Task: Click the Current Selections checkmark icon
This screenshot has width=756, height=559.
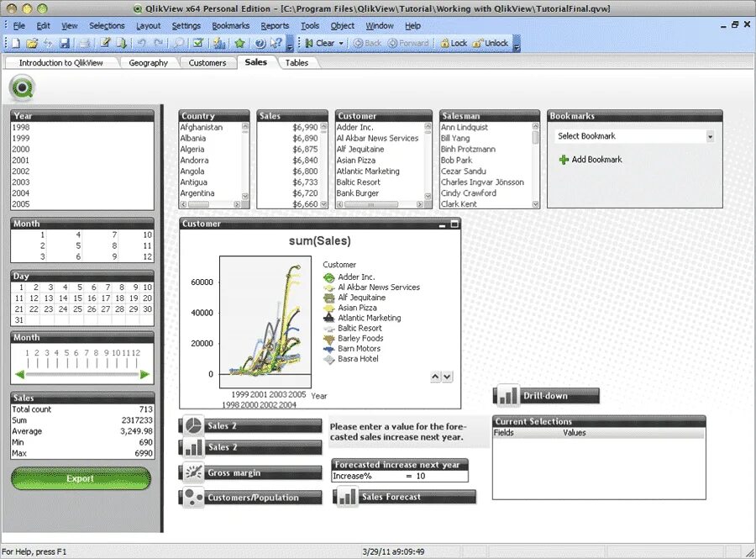Action: [198, 43]
